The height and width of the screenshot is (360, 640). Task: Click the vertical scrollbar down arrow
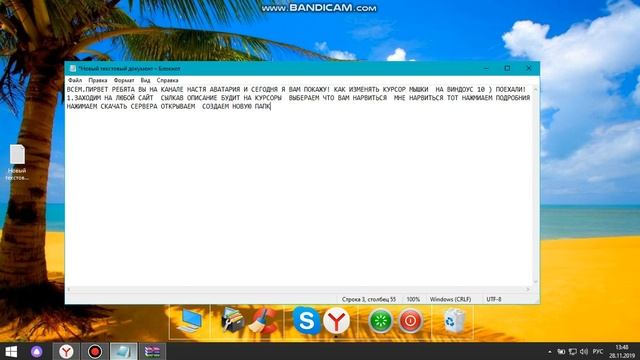(536, 282)
